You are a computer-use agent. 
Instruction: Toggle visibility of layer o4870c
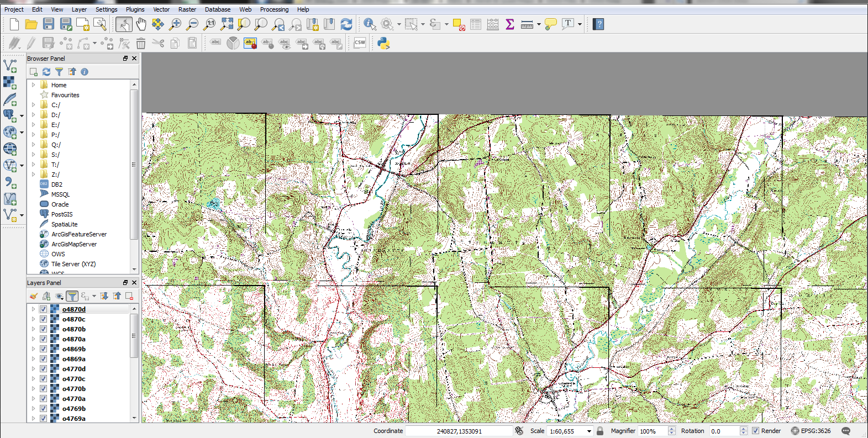pyautogui.click(x=43, y=319)
